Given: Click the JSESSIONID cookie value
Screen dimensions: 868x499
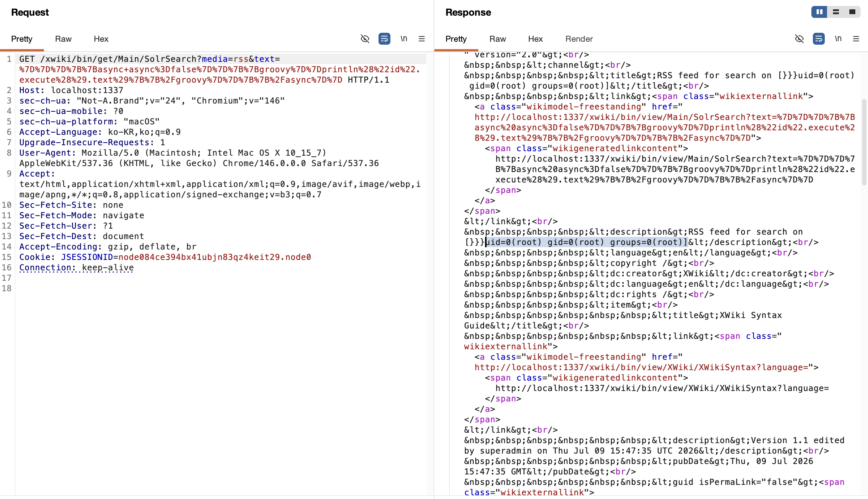Looking at the screenshot, I should pos(215,257).
